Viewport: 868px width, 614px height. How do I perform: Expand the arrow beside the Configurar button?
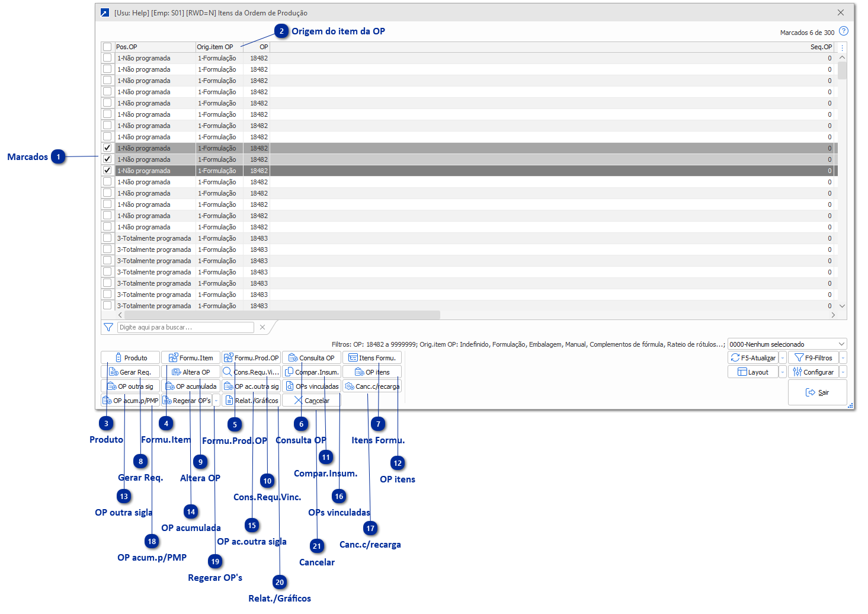[843, 372]
